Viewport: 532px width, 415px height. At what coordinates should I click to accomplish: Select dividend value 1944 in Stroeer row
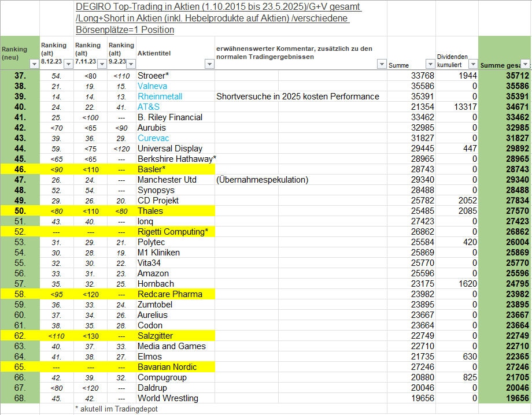coord(468,76)
